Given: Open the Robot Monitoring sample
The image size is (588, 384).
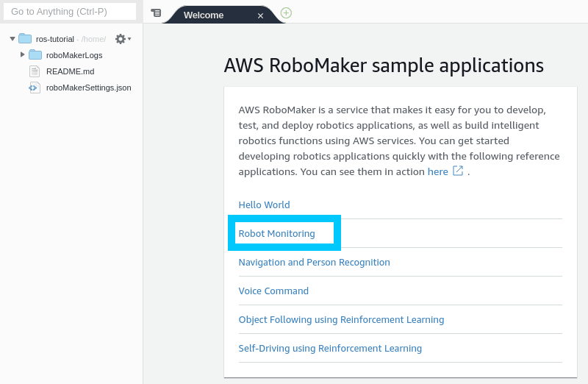Looking at the screenshot, I should (276, 234).
